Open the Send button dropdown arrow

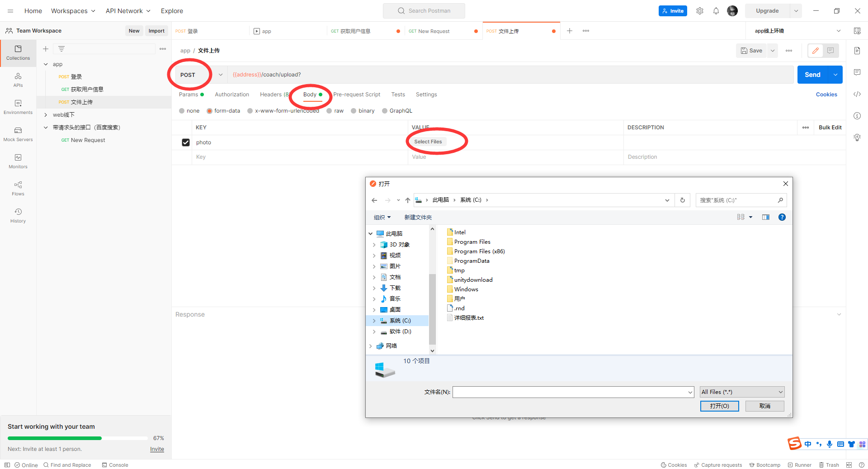(835, 75)
